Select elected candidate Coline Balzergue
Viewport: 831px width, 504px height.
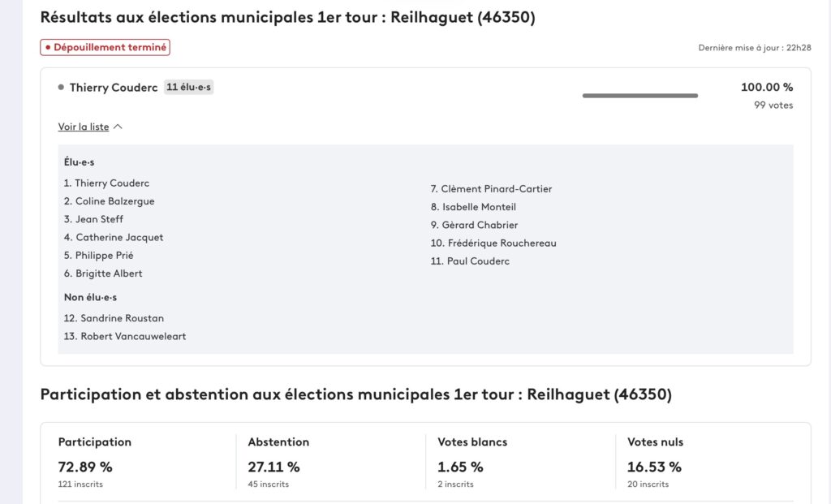(114, 201)
